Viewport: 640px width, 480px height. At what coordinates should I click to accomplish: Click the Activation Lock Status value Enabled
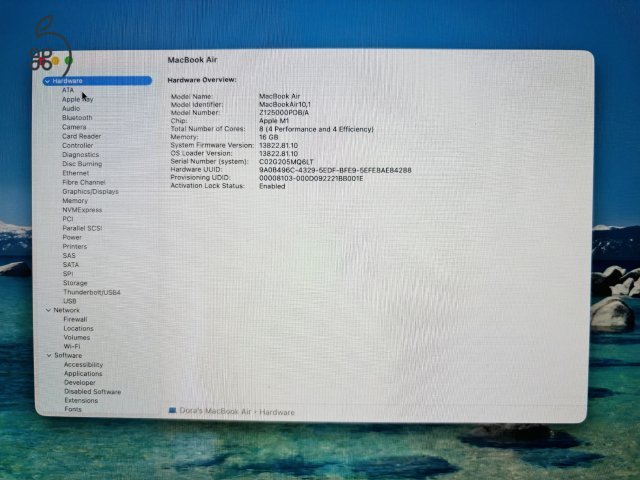coord(272,186)
